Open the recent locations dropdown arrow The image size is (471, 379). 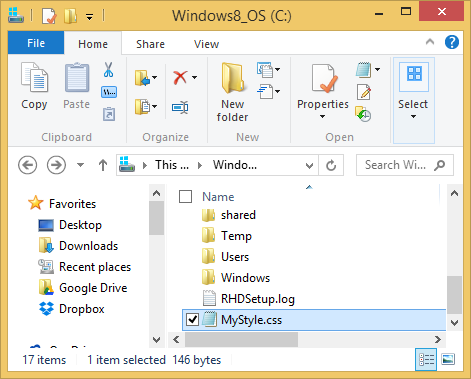click(x=80, y=165)
